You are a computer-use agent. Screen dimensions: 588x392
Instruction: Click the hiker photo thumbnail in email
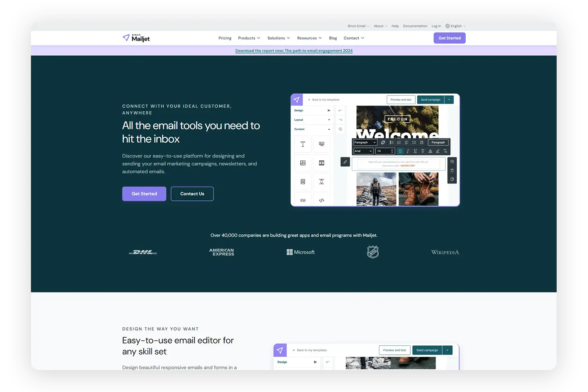coord(376,189)
